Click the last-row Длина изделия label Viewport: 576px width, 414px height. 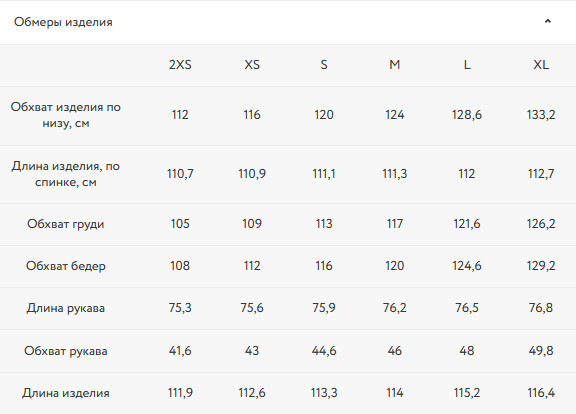[x=66, y=393]
